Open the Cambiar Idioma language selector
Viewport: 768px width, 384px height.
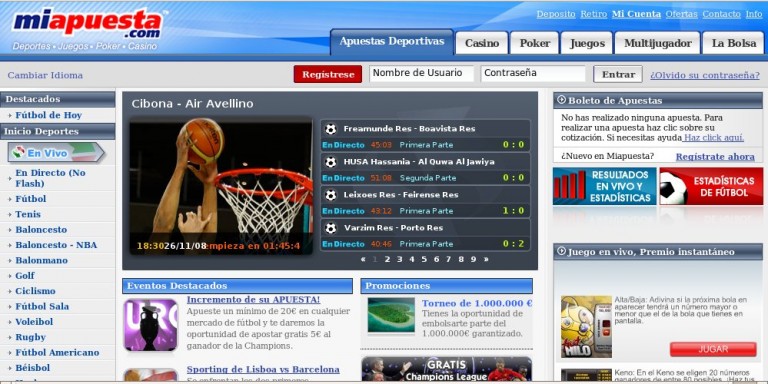(x=45, y=75)
